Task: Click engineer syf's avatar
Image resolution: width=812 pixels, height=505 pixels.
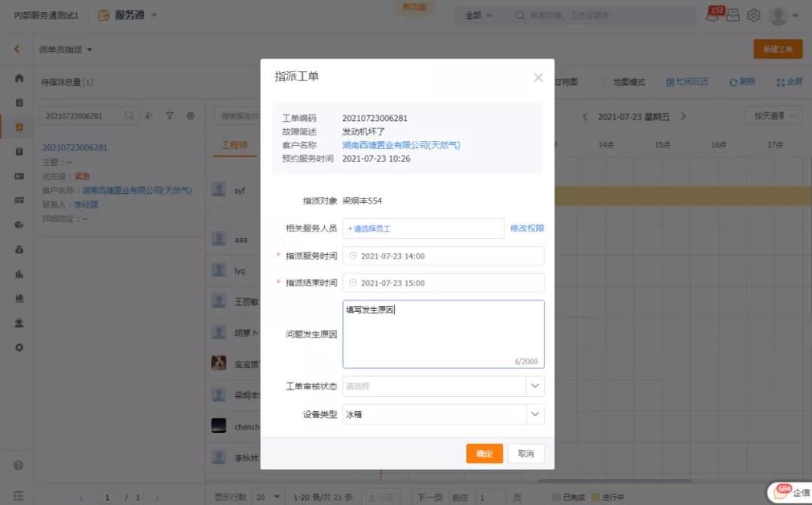Action: click(x=219, y=189)
